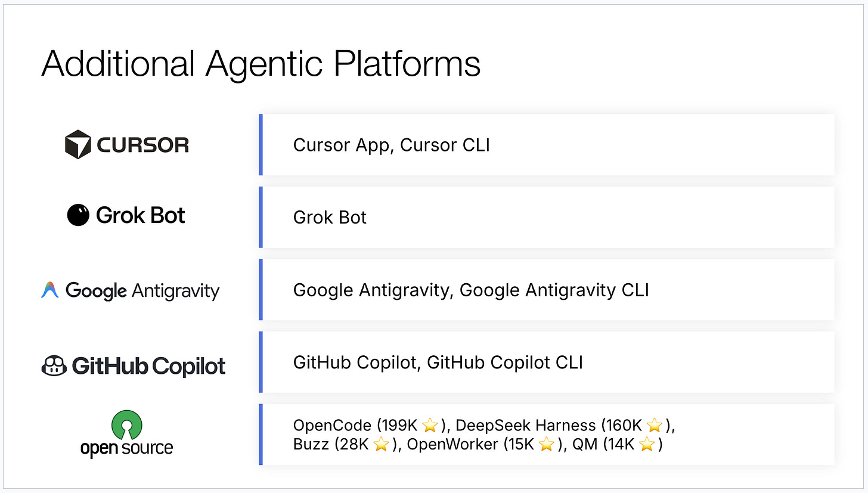The image size is (868, 493).
Task: Select the GitHub Copilot CLI row
Action: point(547,362)
